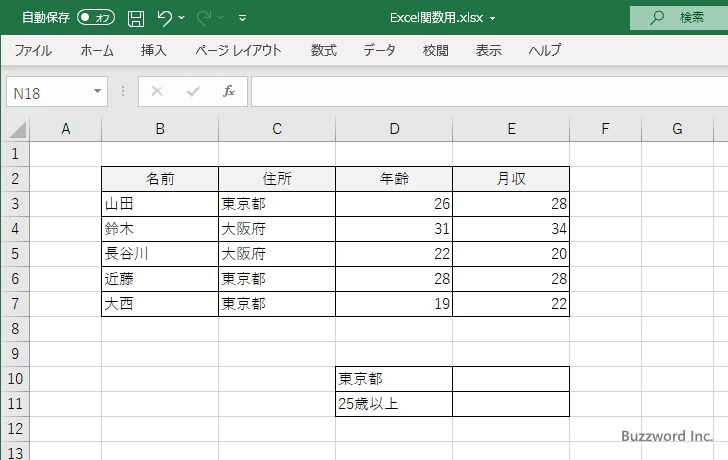Screen dimensions: 728x460
Task: Click the Redo arrow icon
Action: (x=204, y=18)
